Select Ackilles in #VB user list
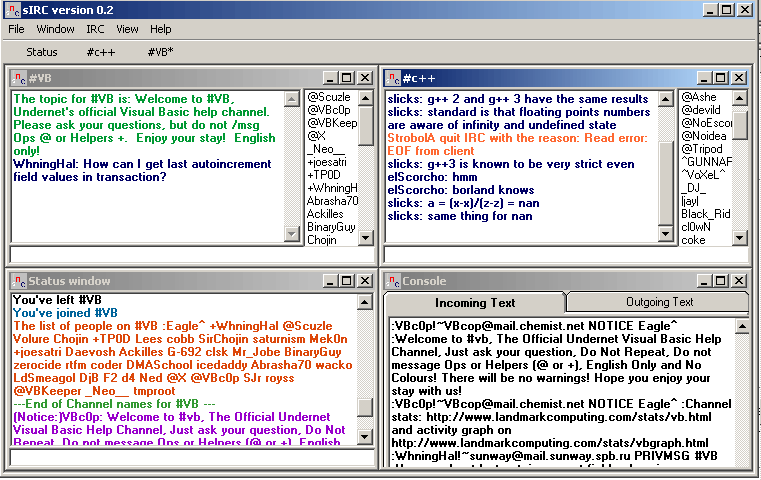The image size is (761, 480). point(325,214)
